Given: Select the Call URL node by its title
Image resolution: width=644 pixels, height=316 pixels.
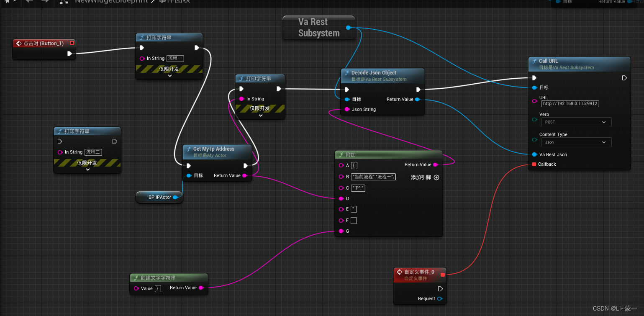Looking at the screenshot, I should coord(548,61).
